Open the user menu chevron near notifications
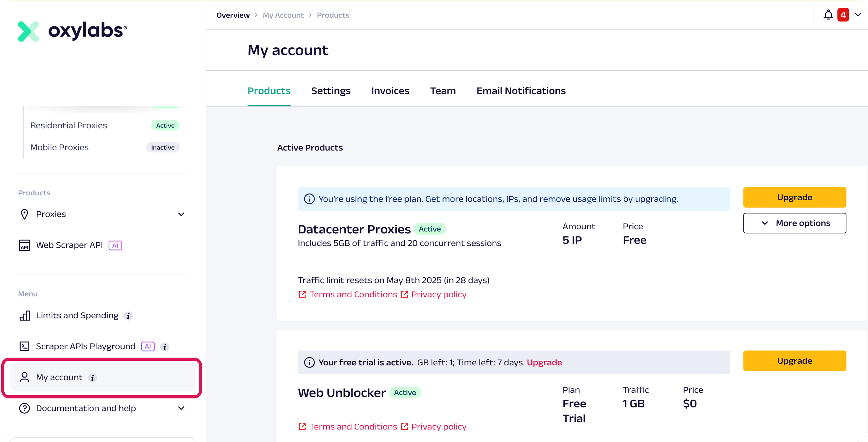This screenshot has height=442, width=868. tap(858, 15)
